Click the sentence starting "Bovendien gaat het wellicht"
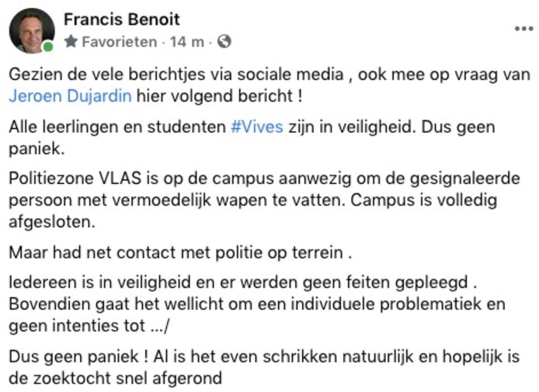Screen dimensions: 539x392 (256, 304)
